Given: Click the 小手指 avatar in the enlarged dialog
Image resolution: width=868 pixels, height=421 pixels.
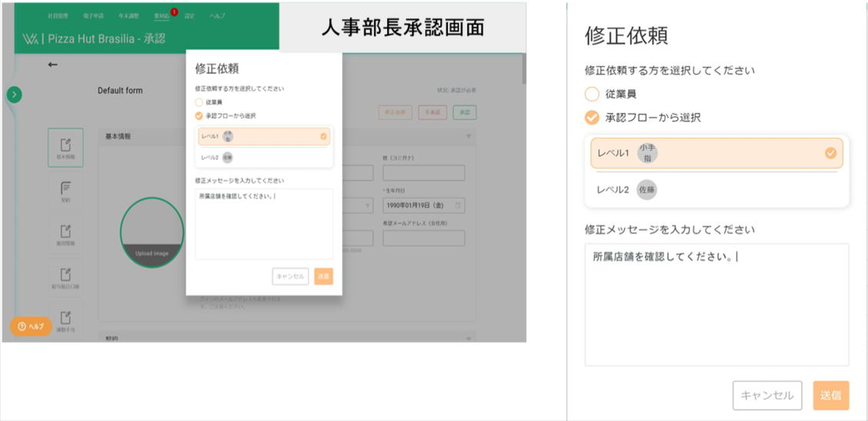Looking at the screenshot, I should click(647, 153).
